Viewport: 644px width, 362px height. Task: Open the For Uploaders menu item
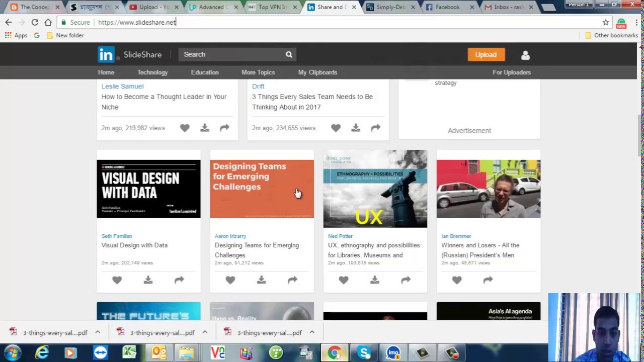(512, 72)
